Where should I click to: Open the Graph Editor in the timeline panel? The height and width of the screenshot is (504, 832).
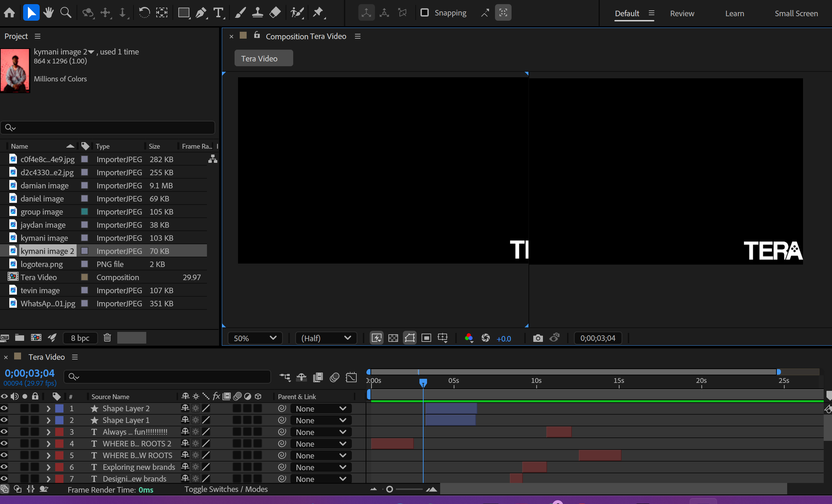coord(351,377)
